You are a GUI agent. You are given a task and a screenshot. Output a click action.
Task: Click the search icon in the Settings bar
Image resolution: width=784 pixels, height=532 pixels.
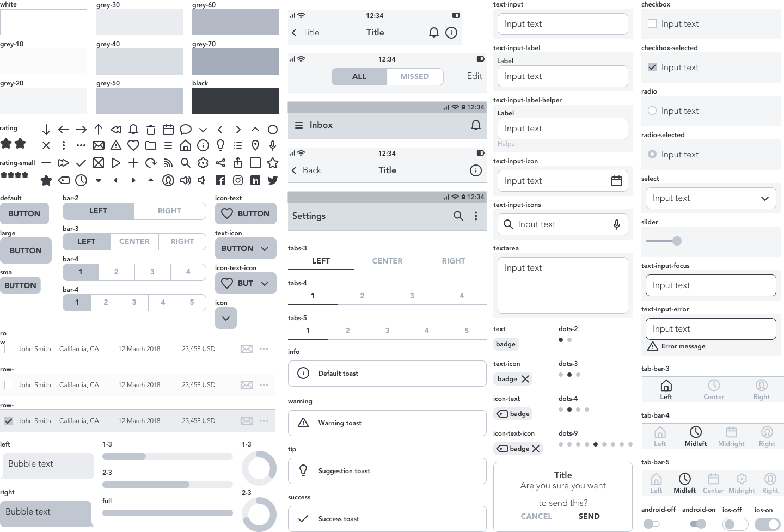tap(458, 216)
